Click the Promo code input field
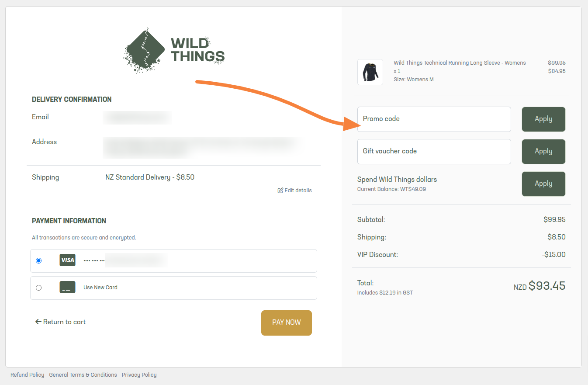Viewport: 588px width, 385px height. [x=434, y=119]
